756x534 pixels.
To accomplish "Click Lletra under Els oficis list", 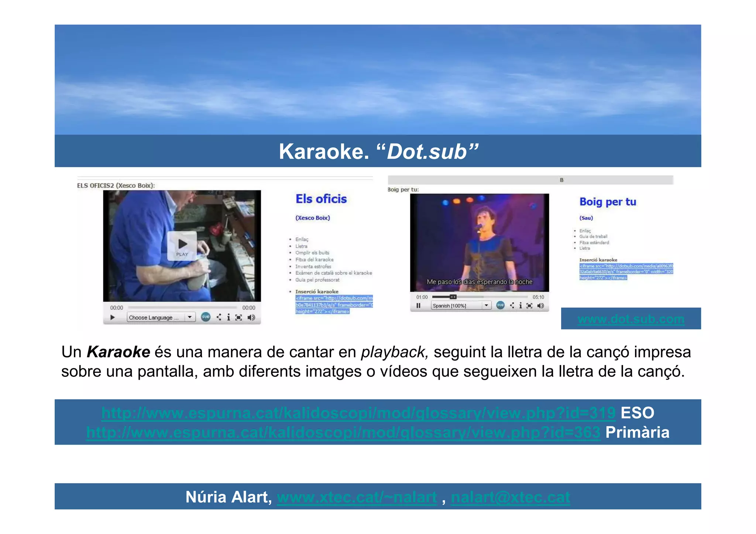I will click(x=301, y=246).
